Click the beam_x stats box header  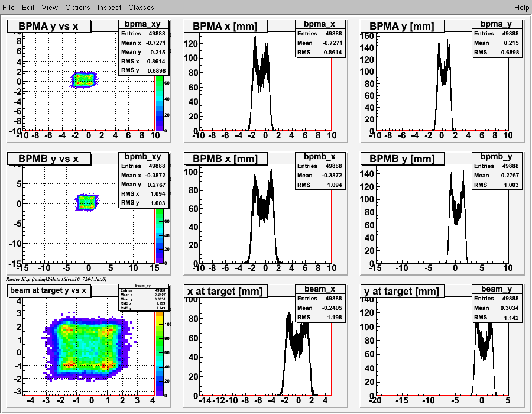pyautogui.click(x=320, y=289)
